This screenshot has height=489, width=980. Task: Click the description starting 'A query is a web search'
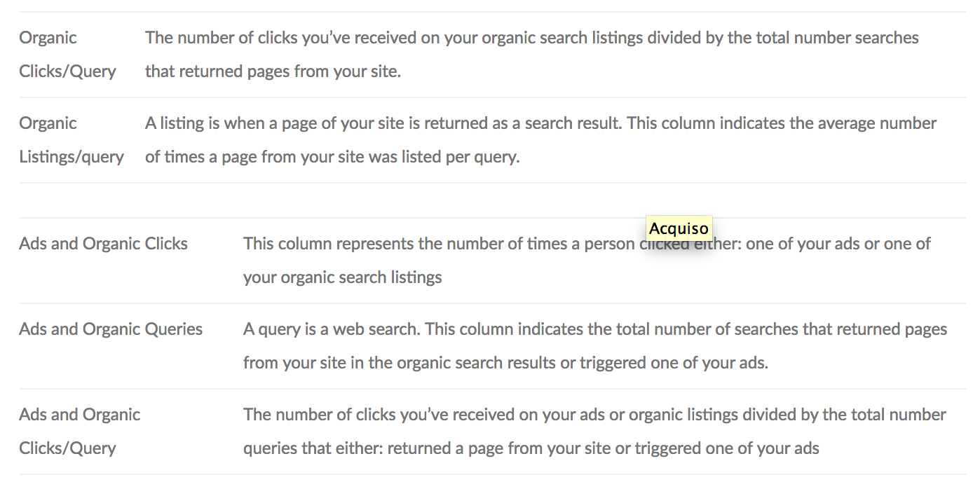pos(595,346)
